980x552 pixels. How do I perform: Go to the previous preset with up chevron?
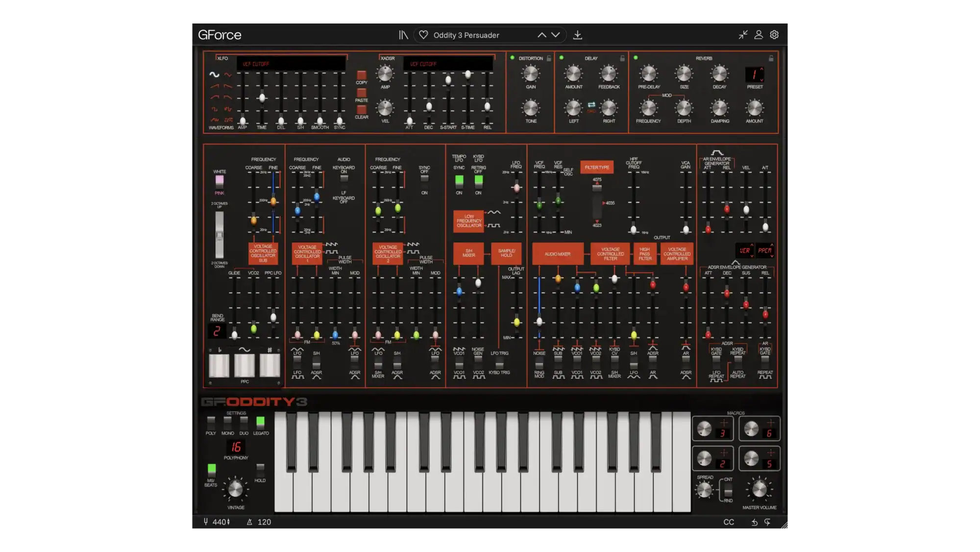tap(541, 35)
